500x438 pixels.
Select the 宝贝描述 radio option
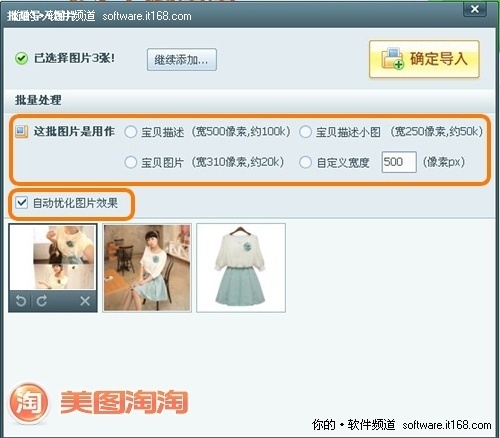point(131,132)
